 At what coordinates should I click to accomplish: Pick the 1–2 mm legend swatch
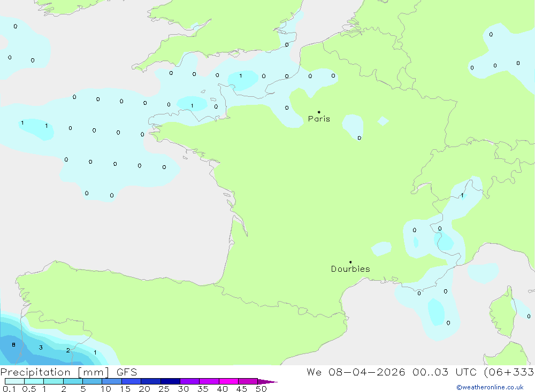pos(53,381)
